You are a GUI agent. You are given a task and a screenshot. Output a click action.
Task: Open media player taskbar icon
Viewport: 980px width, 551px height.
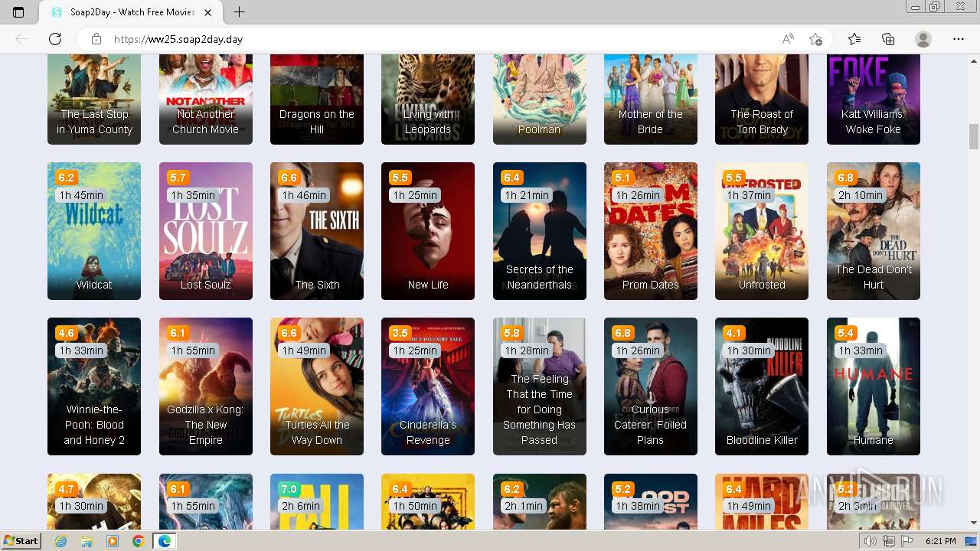click(x=113, y=541)
